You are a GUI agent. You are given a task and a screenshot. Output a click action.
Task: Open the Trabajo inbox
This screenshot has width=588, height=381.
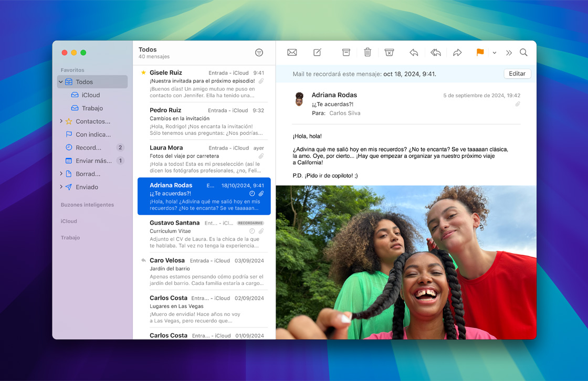pyautogui.click(x=92, y=108)
